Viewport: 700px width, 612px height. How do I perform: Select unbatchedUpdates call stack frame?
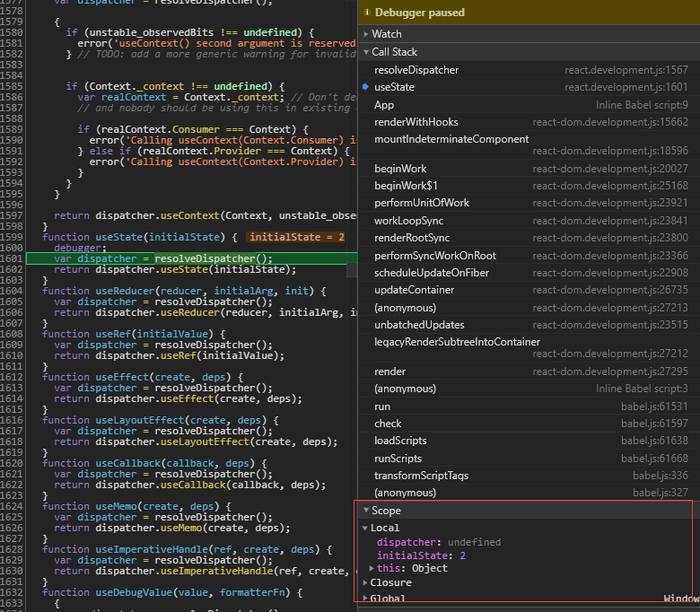529,325
